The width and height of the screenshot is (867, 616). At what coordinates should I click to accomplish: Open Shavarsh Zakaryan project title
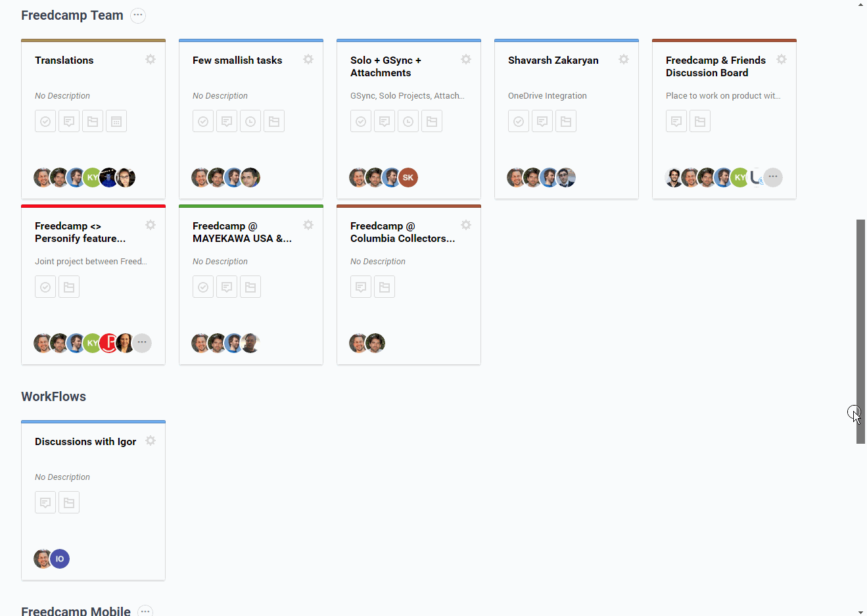553,60
